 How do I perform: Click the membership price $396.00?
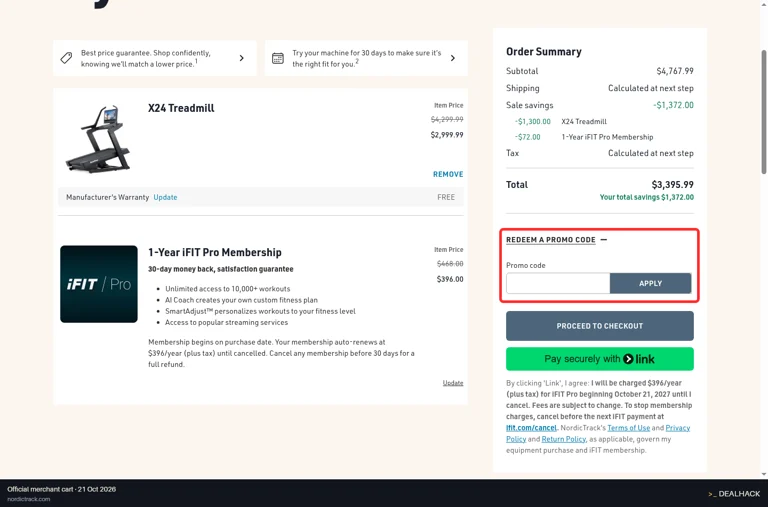(450, 279)
